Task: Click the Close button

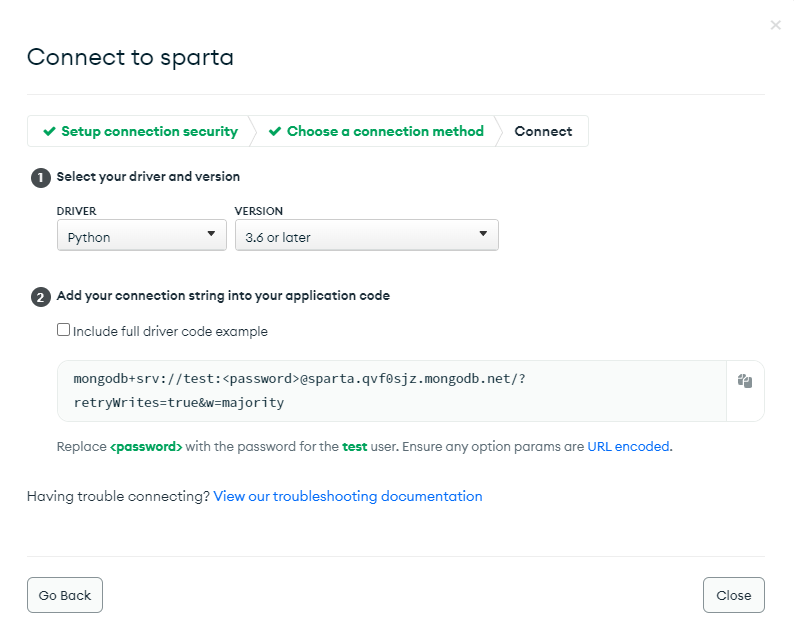Action: pyautogui.click(x=734, y=595)
